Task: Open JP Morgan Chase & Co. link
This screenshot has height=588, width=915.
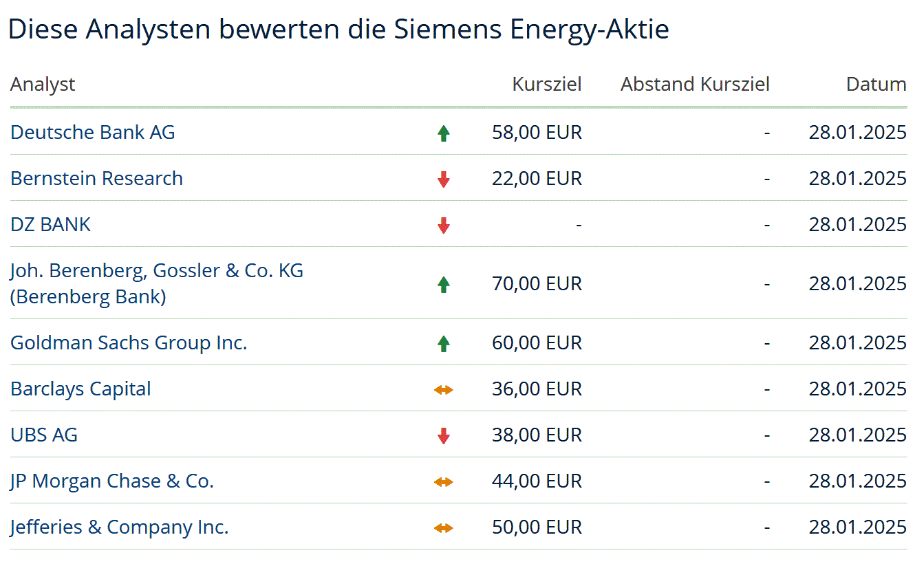Action: tap(112, 481)
